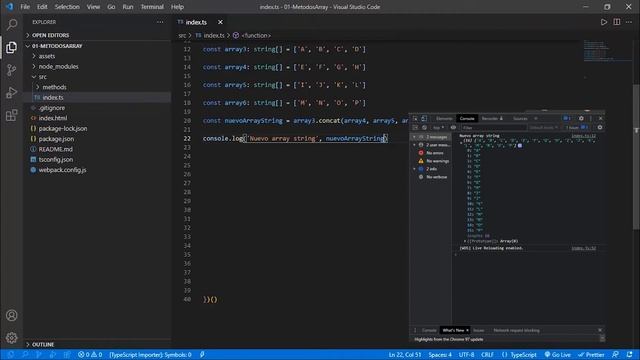Viewport: 640px width, 360px height.
Task: Run the code with the play icon
Action: tap(604, 22)
